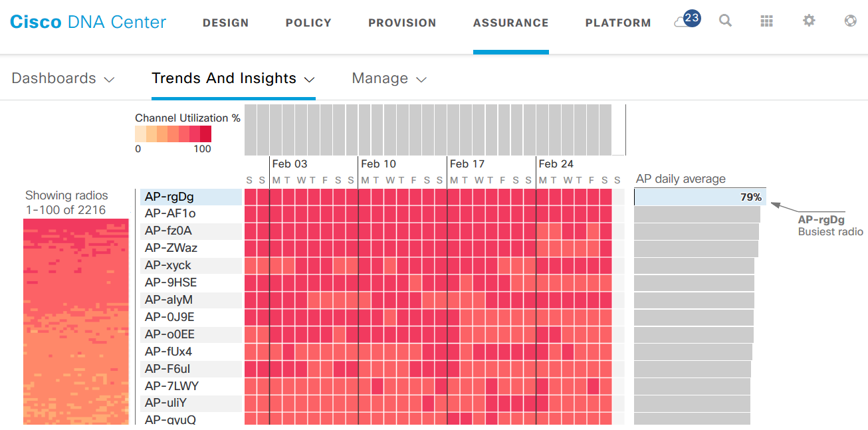868x430 pixels.
Task: Open the apps grid icon
Action: 766,21
